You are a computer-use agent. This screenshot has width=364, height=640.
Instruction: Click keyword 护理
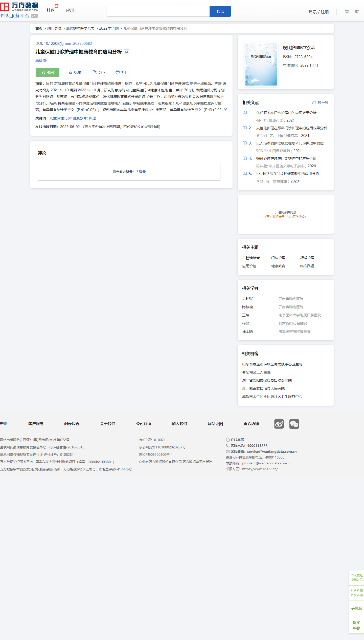[92, 118]
